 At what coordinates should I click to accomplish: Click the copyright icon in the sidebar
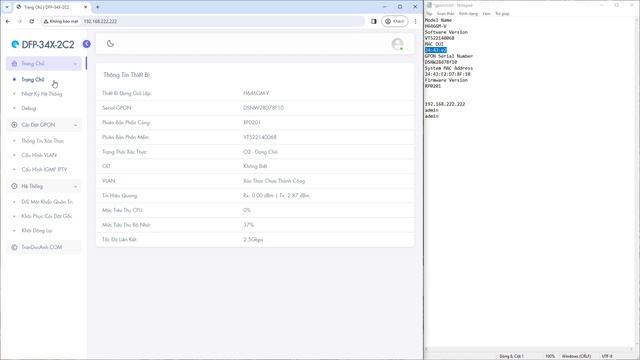point(14,247)
